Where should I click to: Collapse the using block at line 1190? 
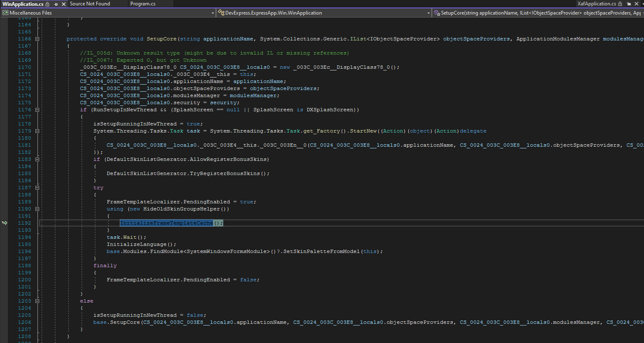[37, 209]
